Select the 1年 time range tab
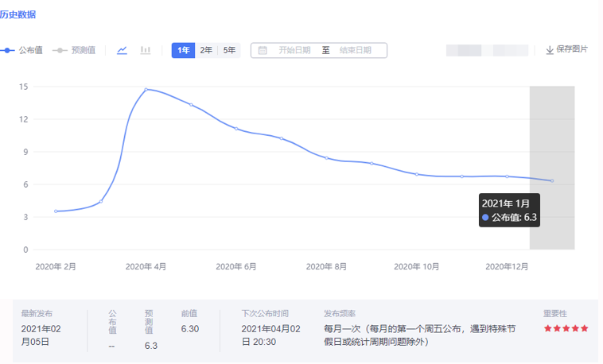This screenshot has width=603, height=364. pos(184,50)
